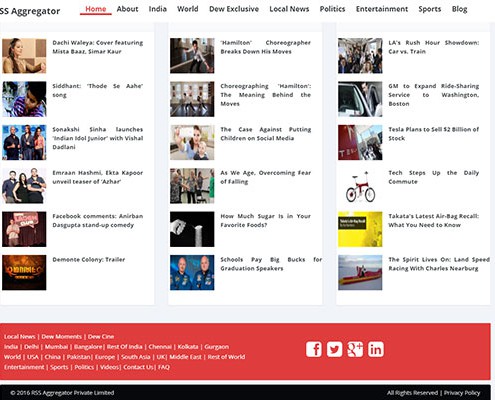
Task: Open the Takata Air-Bag Recall headline
Action: click(x=433, y=220)
